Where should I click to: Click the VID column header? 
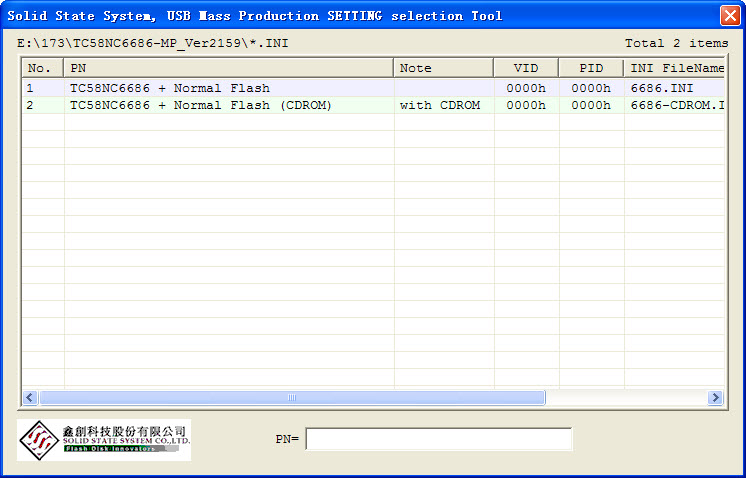point(526,68)
